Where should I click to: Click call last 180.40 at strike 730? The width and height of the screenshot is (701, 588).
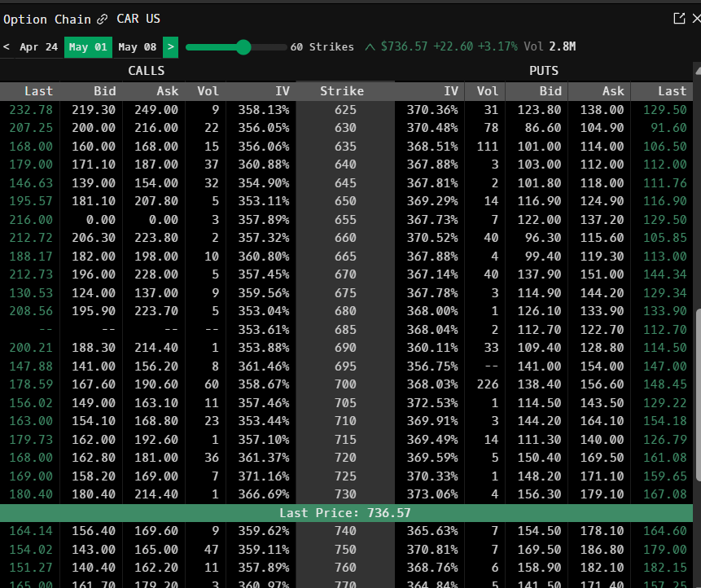[31, 494]
